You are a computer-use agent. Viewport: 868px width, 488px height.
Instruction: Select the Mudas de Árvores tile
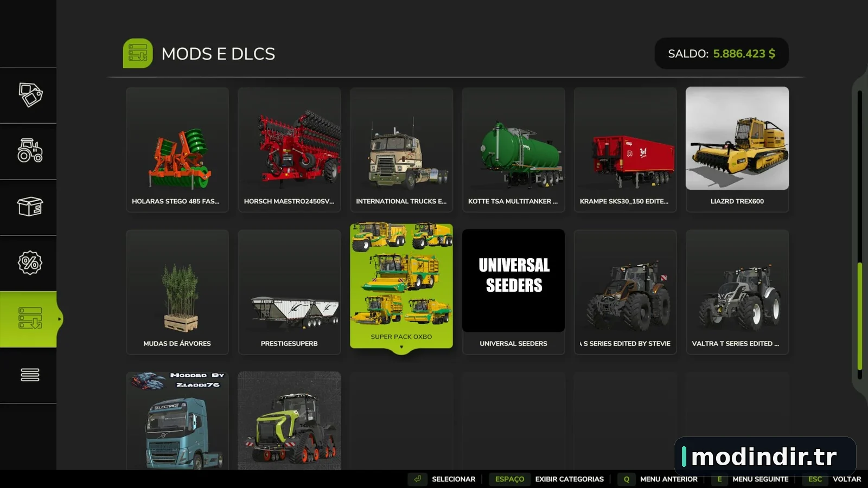tap(177, 292)
